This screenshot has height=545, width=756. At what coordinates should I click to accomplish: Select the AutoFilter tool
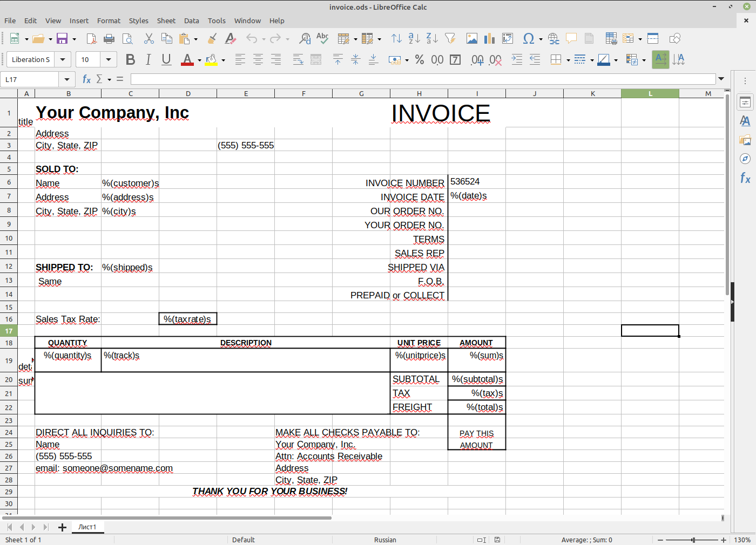pos(450,38)
